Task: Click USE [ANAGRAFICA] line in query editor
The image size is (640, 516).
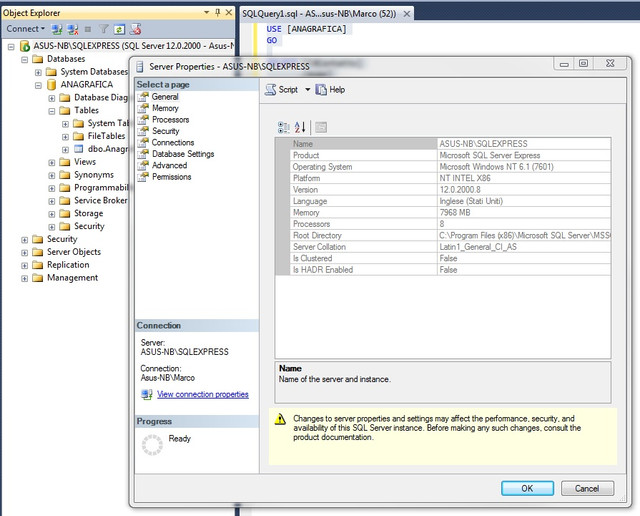Action: (x=307, y=29)
